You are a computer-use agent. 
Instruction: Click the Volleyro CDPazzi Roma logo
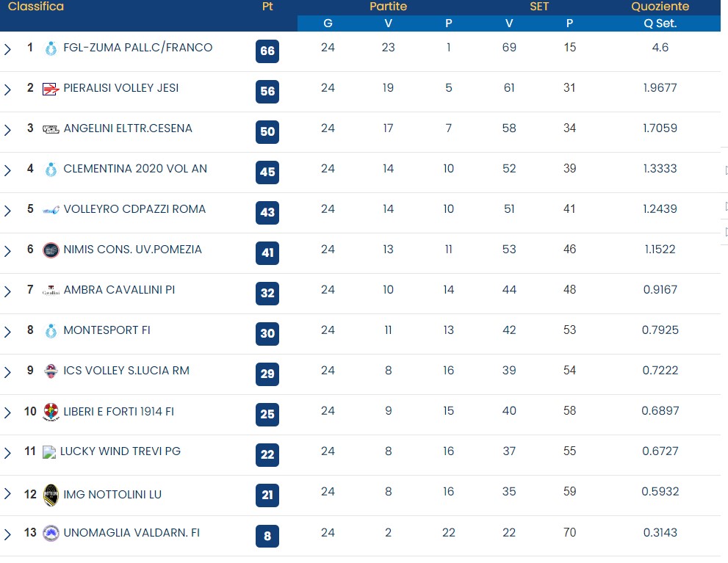[51, 210]
